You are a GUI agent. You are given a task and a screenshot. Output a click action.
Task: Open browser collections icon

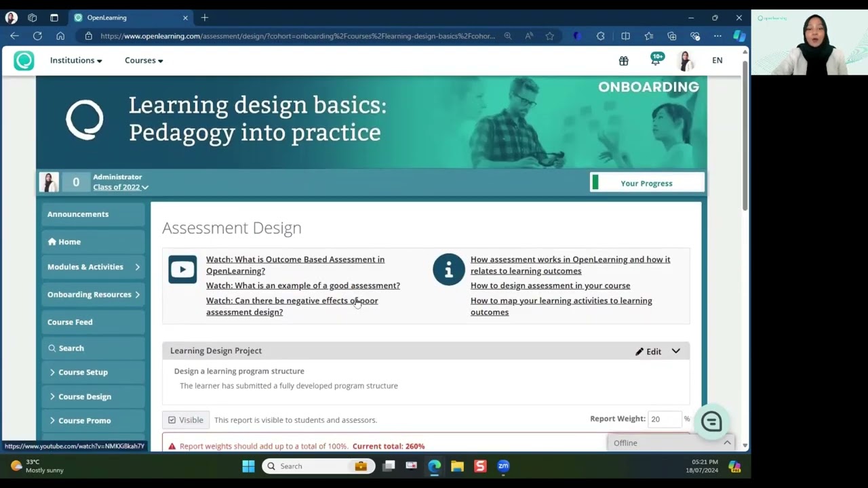point(672,36)
